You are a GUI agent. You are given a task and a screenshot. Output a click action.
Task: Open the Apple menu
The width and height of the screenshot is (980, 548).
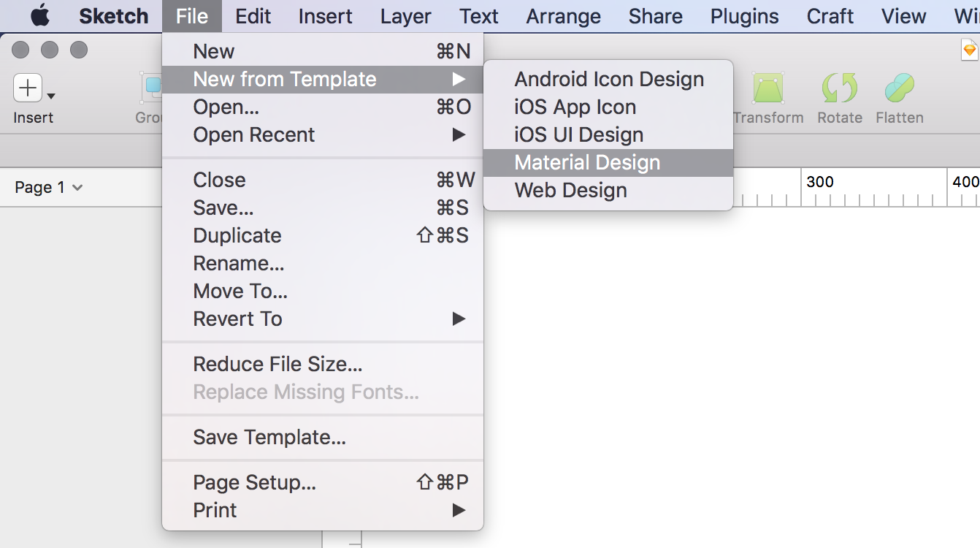click(x=40, y=15)
